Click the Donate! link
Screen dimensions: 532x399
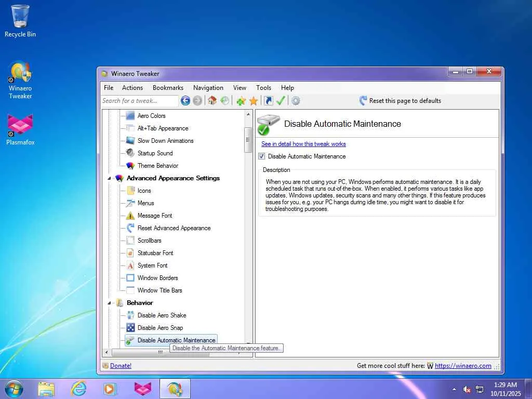(x=121, y=366)
